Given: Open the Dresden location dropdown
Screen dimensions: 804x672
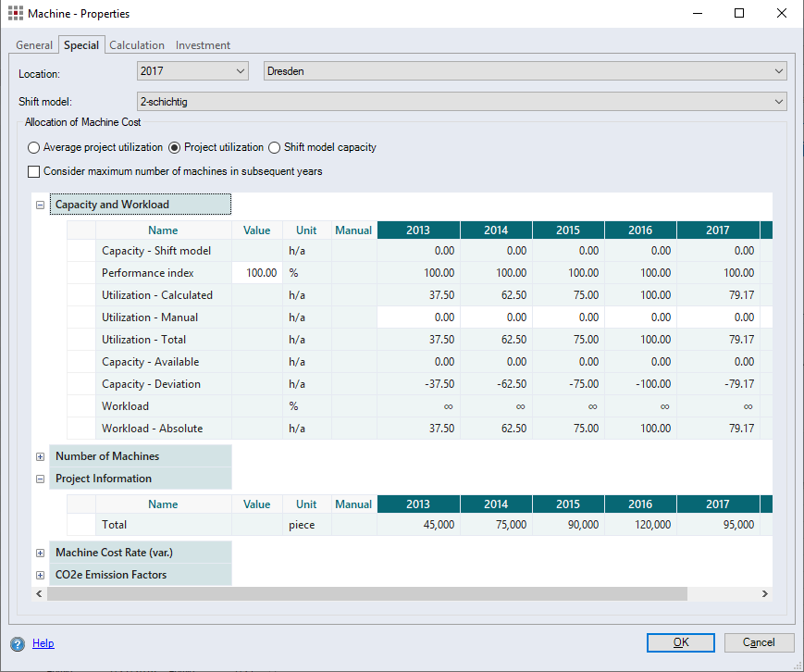Looking at the screenshot, I should pos(525,71).
